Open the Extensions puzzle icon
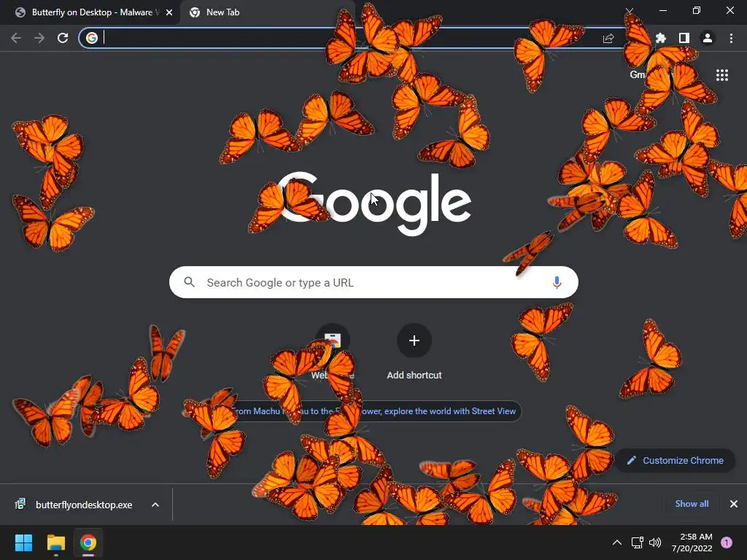This screenshot has height=560, width=747. (x=661, y=38)
